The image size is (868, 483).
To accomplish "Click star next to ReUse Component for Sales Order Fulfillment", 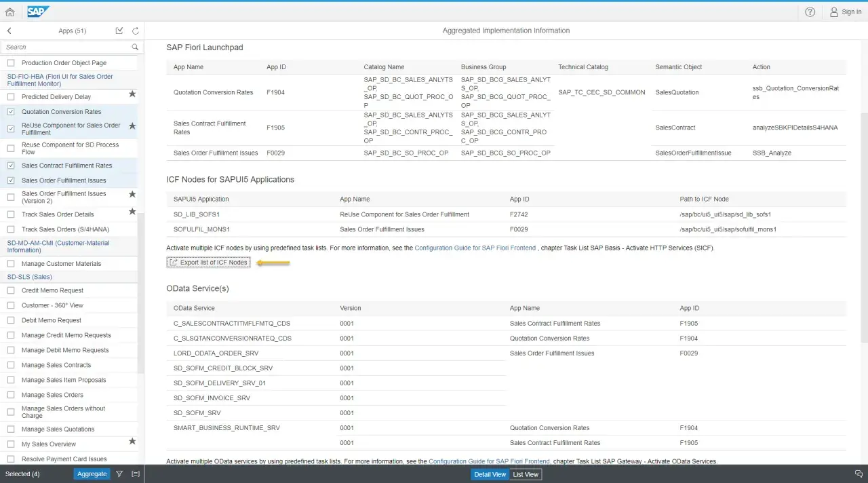I will click(x=132, y=126).
